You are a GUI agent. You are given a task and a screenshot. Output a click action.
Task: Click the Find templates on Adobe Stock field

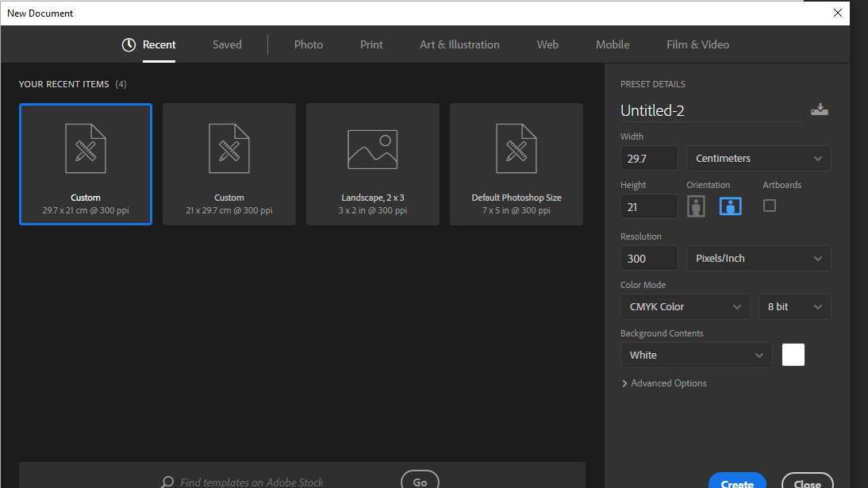click(x=252, y=482)
